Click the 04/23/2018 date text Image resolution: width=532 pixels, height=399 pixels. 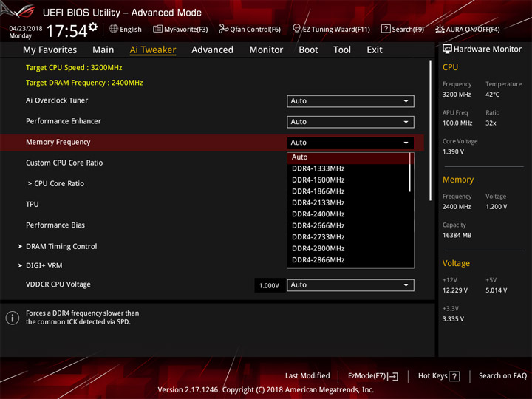coord(26,29)
